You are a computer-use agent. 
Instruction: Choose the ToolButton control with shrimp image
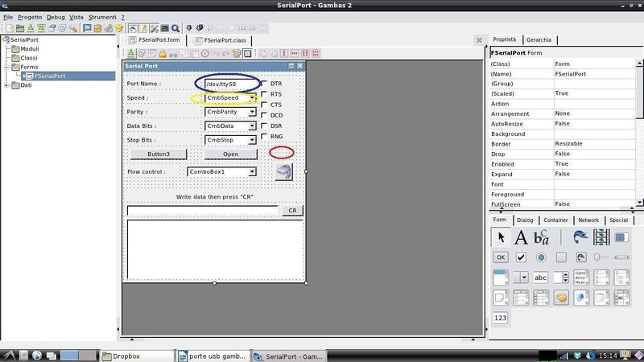(x=581, y=257)
